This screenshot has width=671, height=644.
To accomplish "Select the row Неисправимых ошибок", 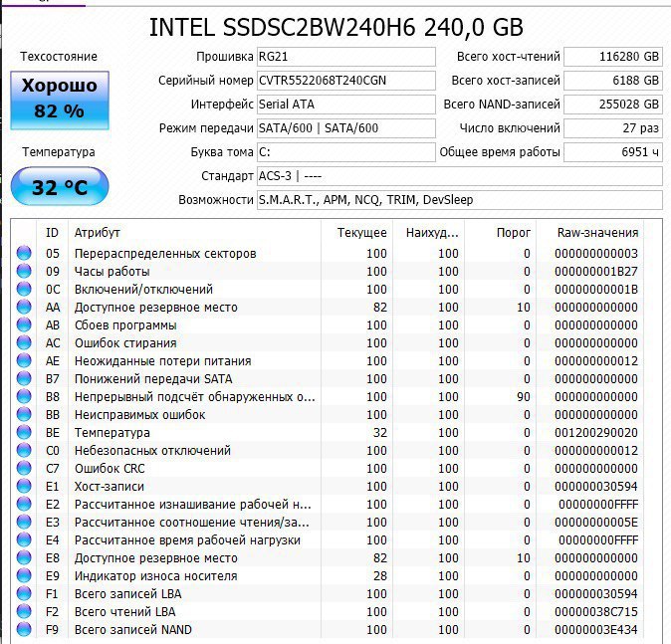I will tap(328, 415).
